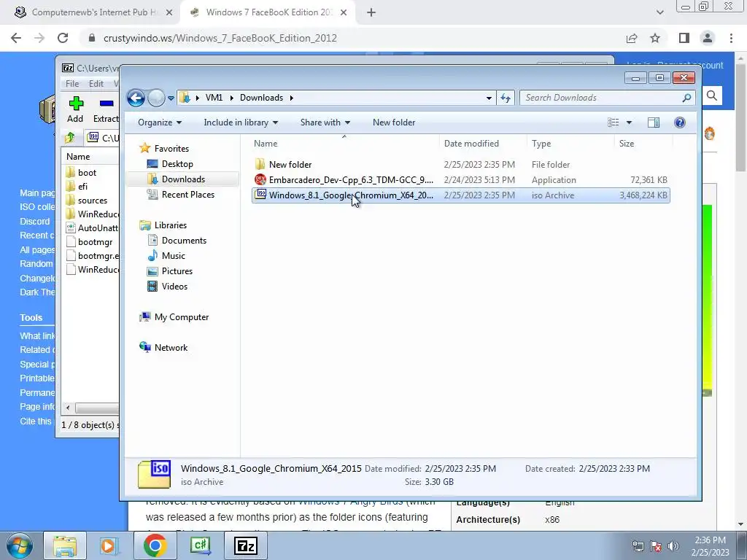Open the Discord link in wiki sidebar
Viewport: 747px width, 560px height.
click(34, 222)
